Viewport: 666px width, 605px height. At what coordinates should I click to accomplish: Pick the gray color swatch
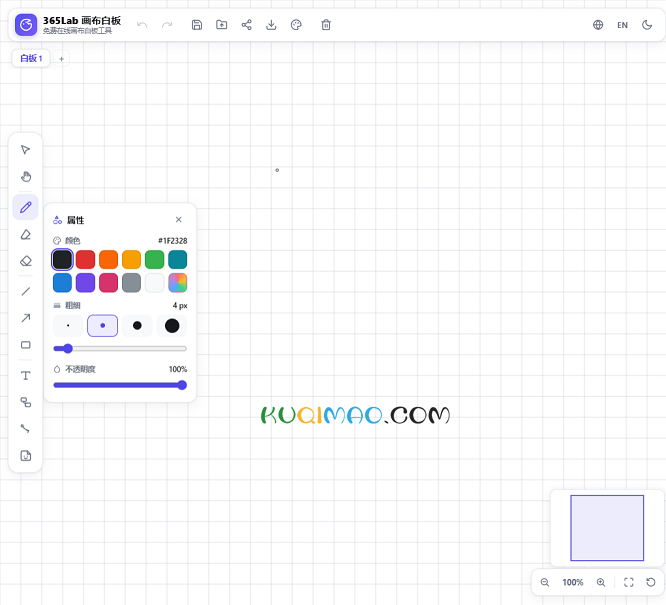[131, 283]
